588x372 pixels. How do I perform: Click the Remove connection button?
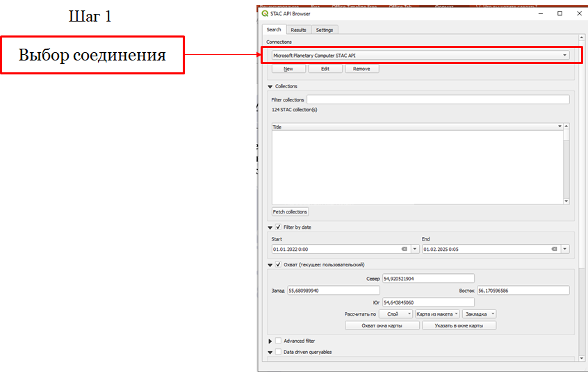click(x=361, y=69)
